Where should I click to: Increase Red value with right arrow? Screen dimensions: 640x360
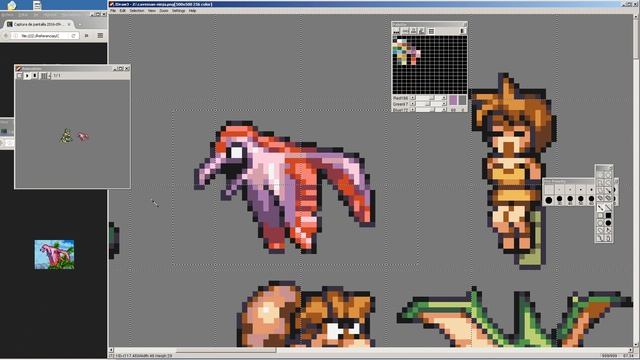(x=444, y=98)
